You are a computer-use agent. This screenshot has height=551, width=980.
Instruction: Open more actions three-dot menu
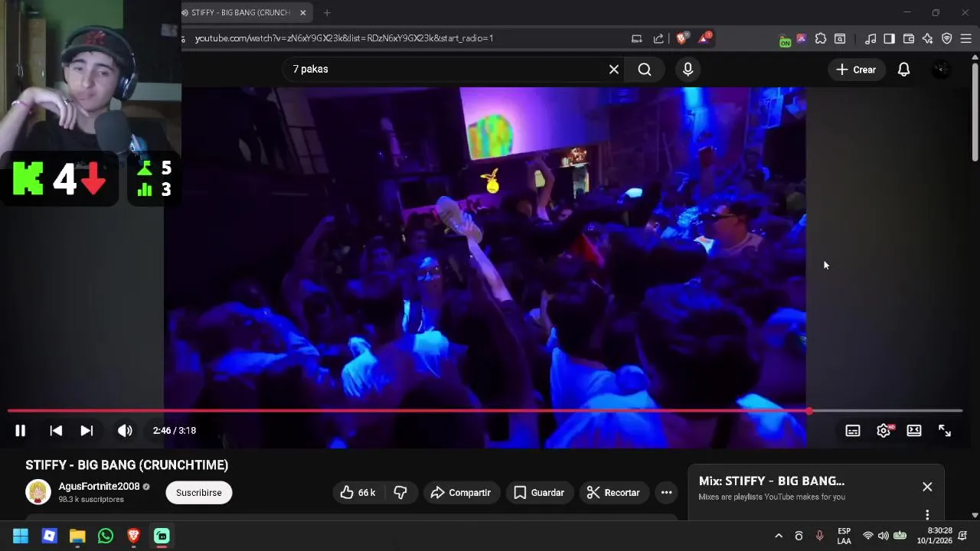[x=666, y=493]
